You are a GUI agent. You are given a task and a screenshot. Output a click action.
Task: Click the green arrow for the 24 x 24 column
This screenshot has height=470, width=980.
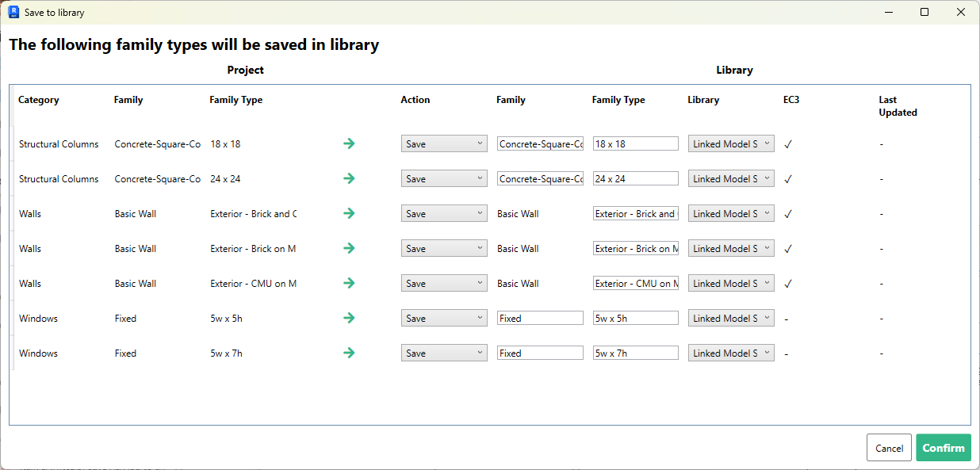(349, 178)
